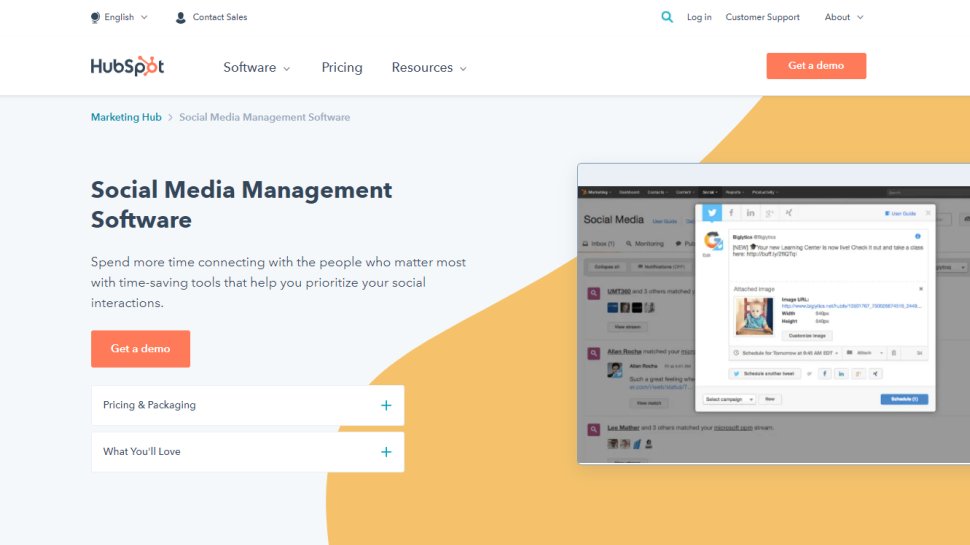Click the microsoft.com stream link
Screen dimensions: 970x545
tap(733, 427)
